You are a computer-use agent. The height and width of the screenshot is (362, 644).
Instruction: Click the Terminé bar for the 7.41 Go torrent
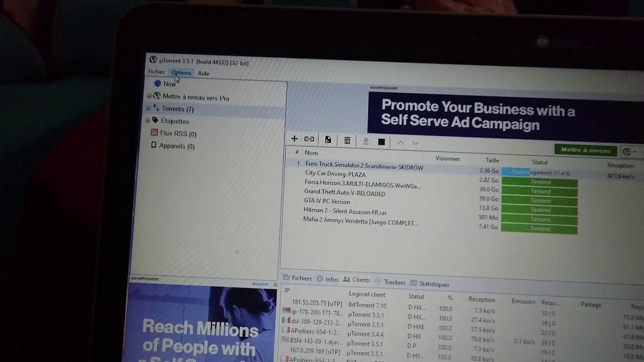[x=540, y=229]
